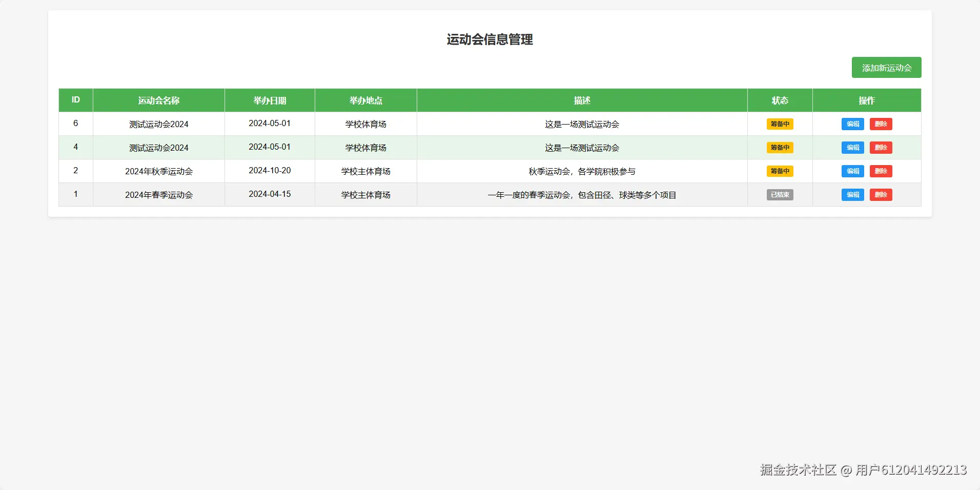
Task: Edit the sports meet with ID 6
Action: tap(853, 124)
